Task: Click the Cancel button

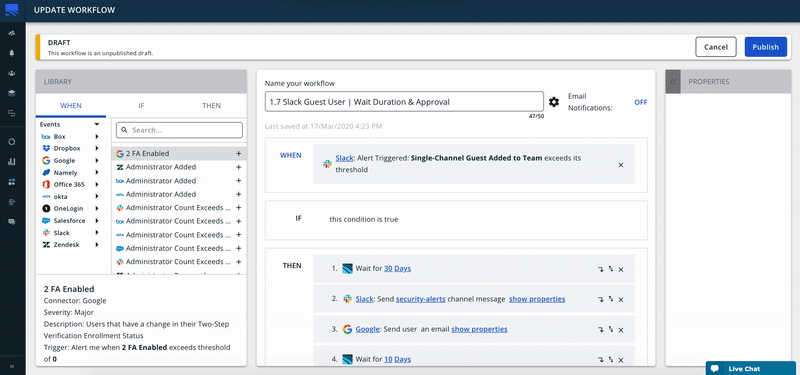Action: click(716, 47)
